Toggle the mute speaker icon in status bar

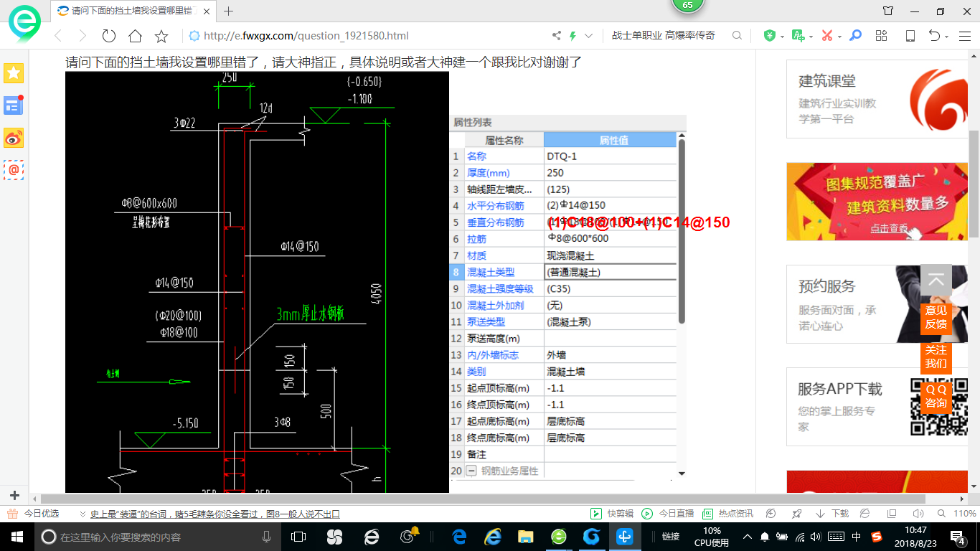pyautogui.click(x=918, y=514)
